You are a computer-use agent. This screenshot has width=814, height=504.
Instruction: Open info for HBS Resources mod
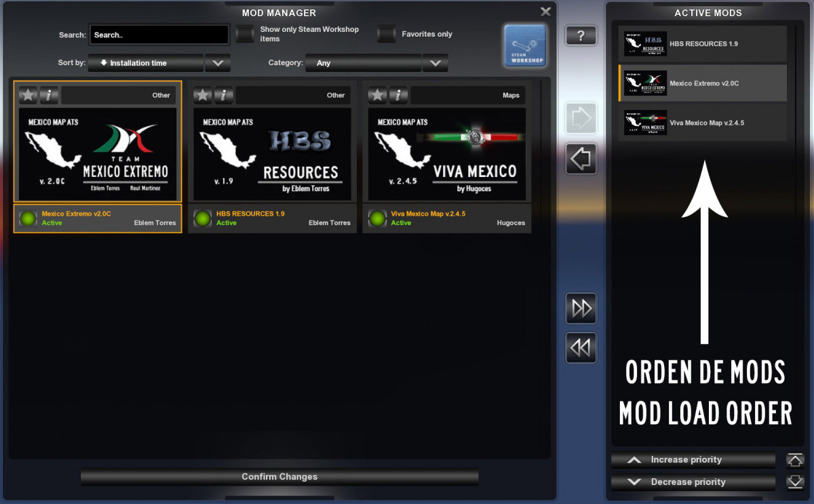223,95
